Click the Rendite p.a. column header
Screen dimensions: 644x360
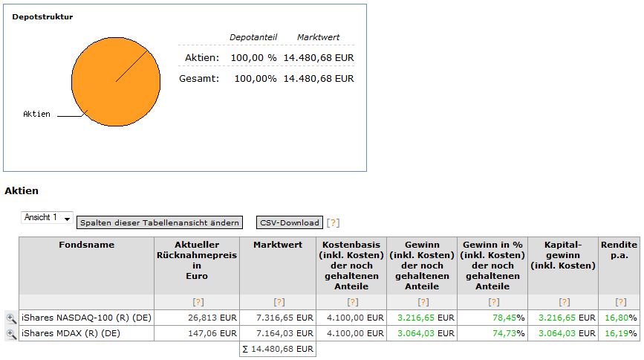point(619,249)
